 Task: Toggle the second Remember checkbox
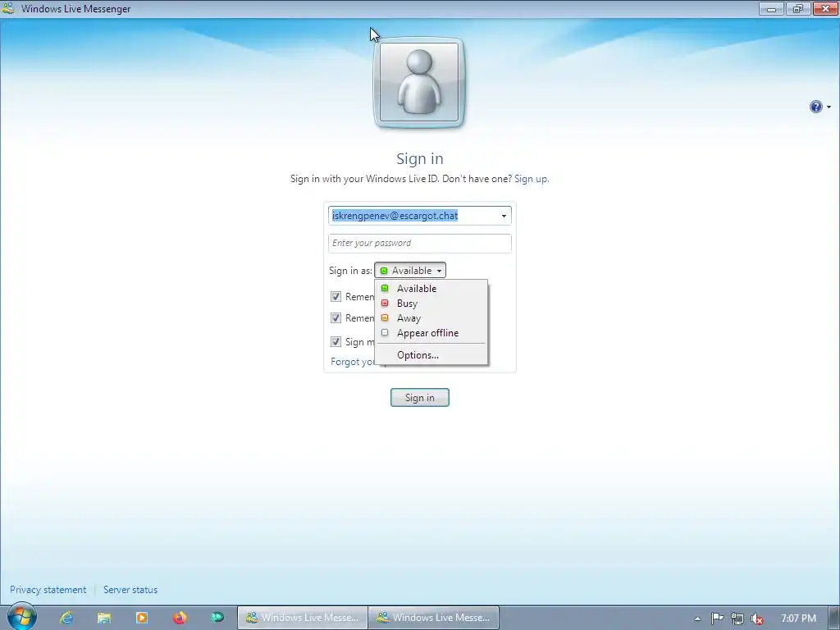click(336, 317)
